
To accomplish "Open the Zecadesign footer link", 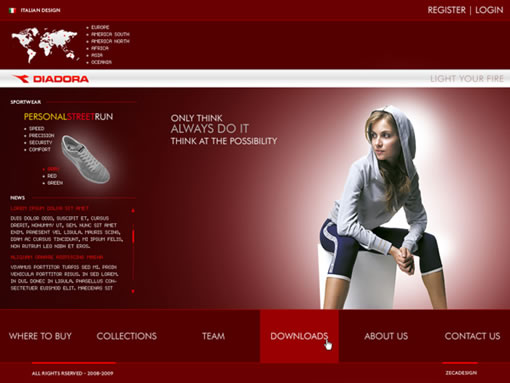I will click(x=461, y=373).
